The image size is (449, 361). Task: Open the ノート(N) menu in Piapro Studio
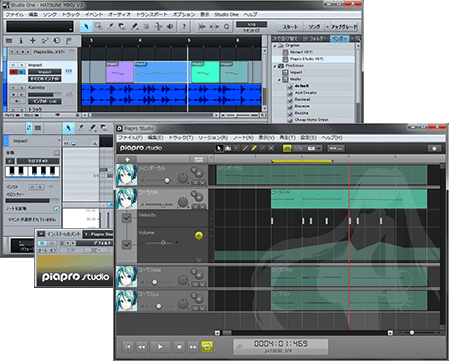(x=243, y=138)
